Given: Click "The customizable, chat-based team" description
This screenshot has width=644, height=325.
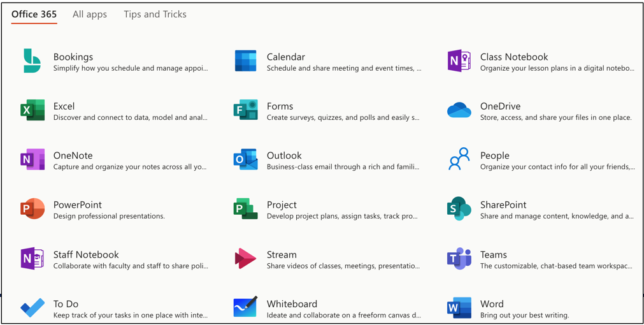Looking at the screenshot, I should point(557,266).
